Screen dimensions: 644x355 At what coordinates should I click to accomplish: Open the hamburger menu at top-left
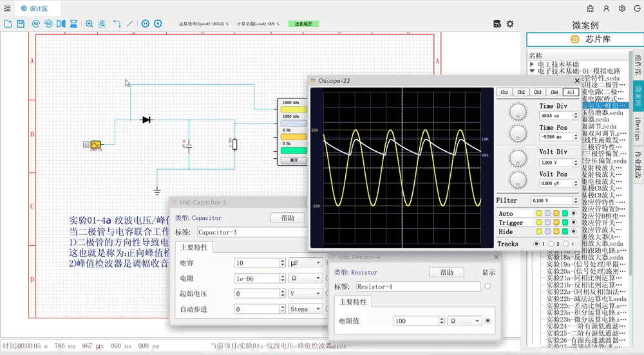7,8
